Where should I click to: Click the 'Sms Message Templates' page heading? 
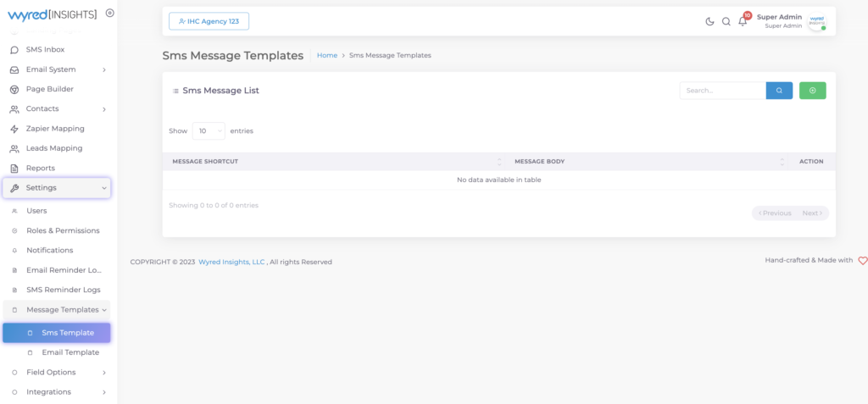click(233, 55)
